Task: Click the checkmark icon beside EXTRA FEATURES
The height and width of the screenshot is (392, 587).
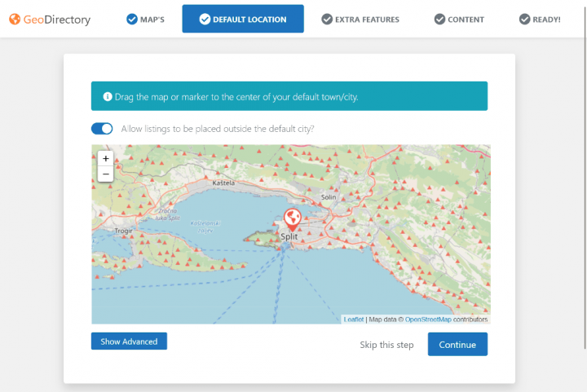Action: click(x=327, y=19)
